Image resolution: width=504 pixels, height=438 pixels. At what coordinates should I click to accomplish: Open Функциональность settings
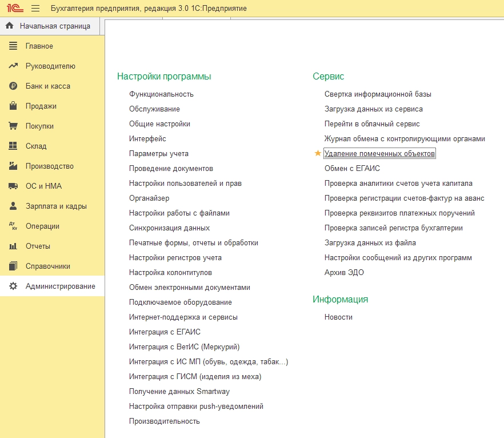(161, 94)
